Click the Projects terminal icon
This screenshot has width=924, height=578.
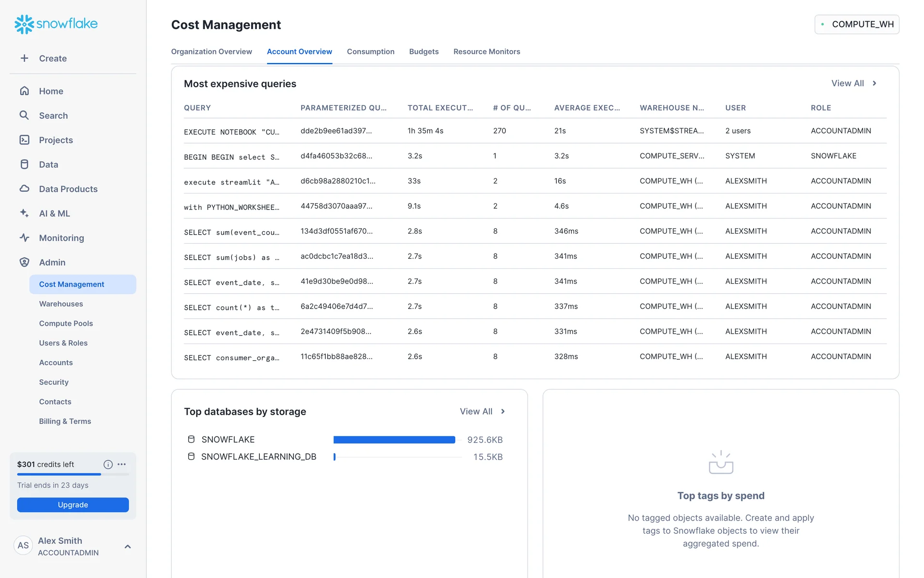(x=25, y=140)
